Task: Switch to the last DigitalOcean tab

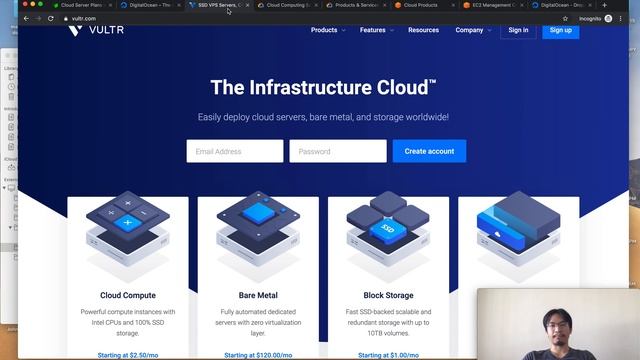Action: click(561, 5)
